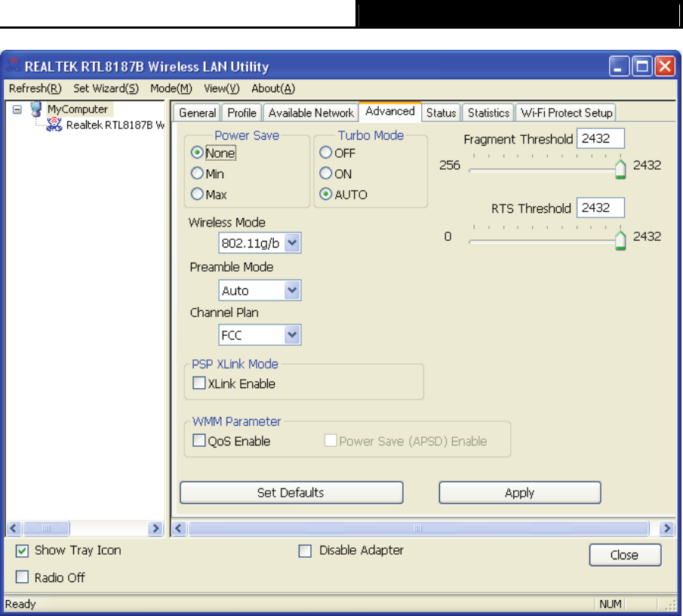This screenshot has width=683, height=616.
Task: Click the tree panel horizontal scrollbar thumb
Action: 46,528
